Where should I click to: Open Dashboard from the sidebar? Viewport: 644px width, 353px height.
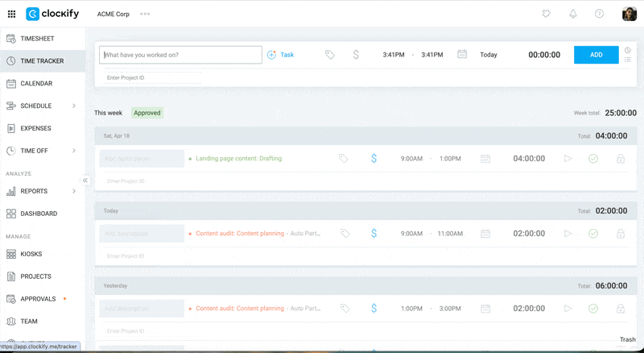click(38, 214)
